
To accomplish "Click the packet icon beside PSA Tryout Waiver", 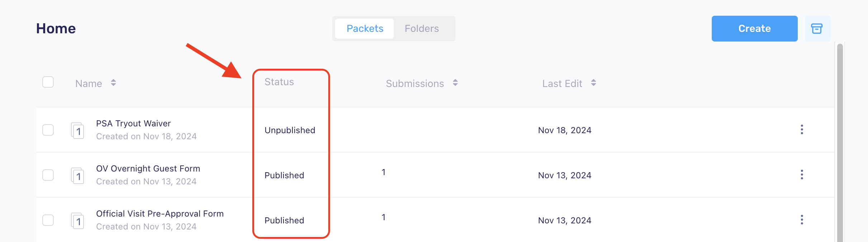I will point(77,130).
